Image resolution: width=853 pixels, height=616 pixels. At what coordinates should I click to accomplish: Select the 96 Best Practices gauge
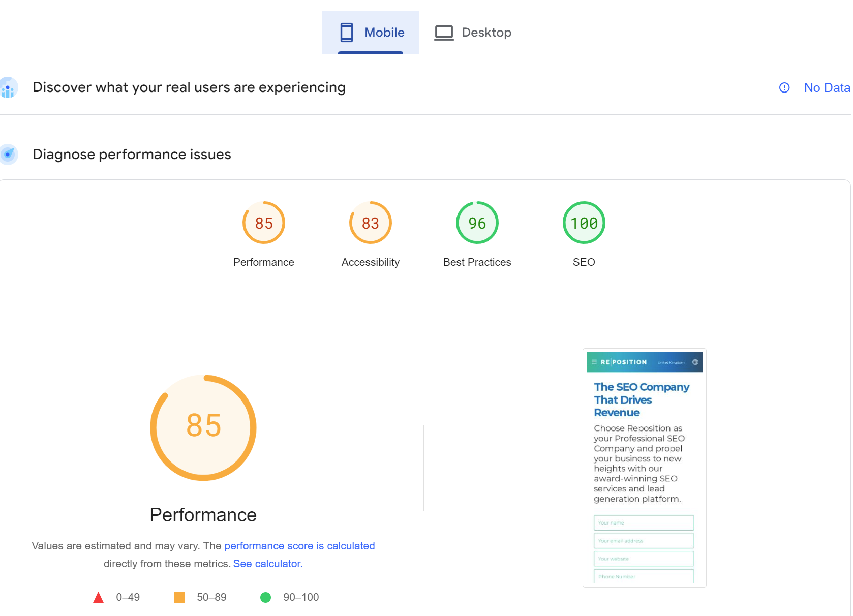[x=477, y=223]
